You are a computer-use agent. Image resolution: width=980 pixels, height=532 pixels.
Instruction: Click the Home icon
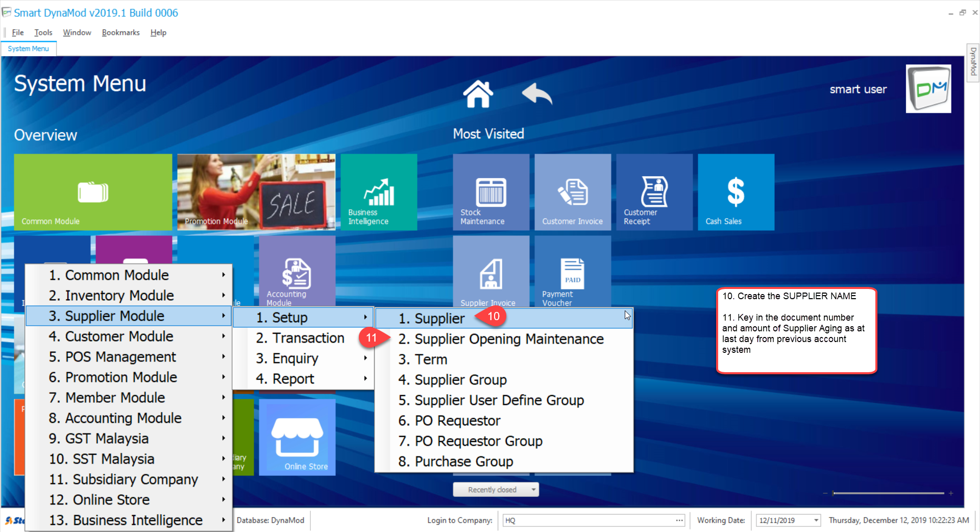pyautogui.click(x=478, y=94)
